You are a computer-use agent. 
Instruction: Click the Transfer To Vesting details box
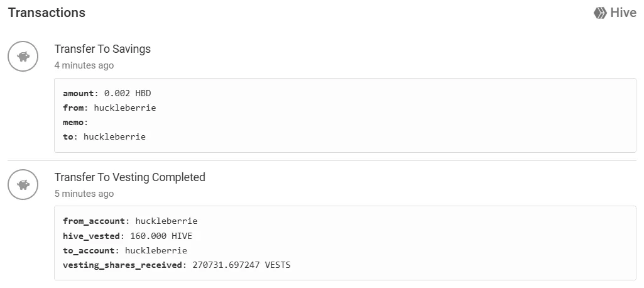345,243
